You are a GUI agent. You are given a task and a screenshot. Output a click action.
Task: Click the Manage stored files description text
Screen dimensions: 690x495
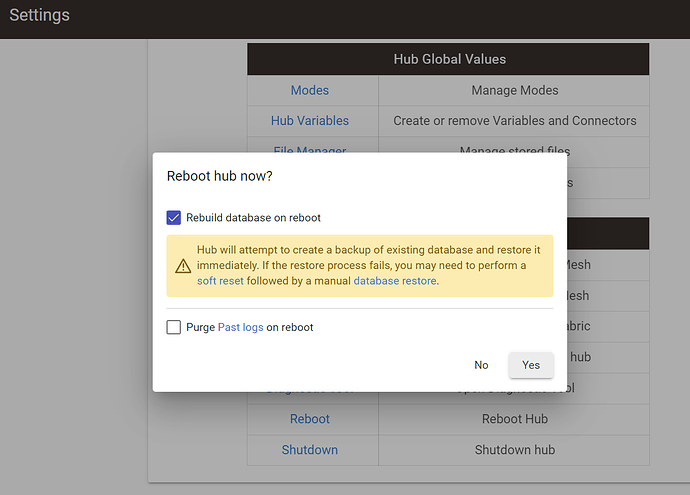tap(514, 148)
